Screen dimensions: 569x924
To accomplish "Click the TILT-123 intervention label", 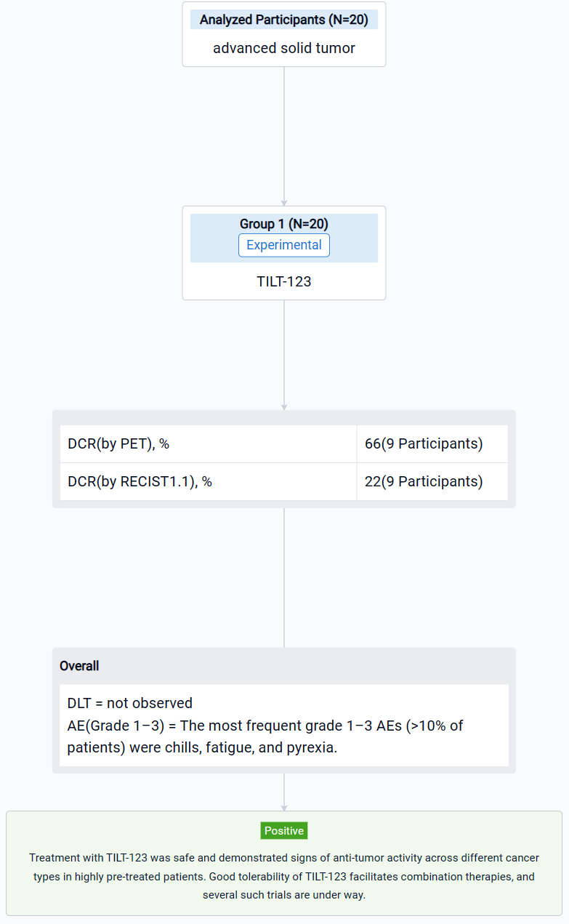I will [283, 281].
